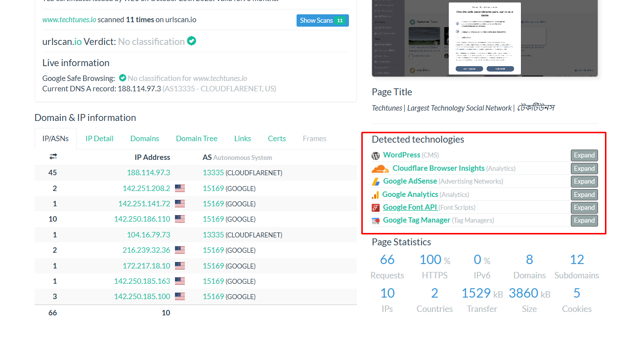Image resolution: width=644 pixels, height=344 pixels.
Task: Open IP address 142.250.186.110 link
Action: point(142,219)
